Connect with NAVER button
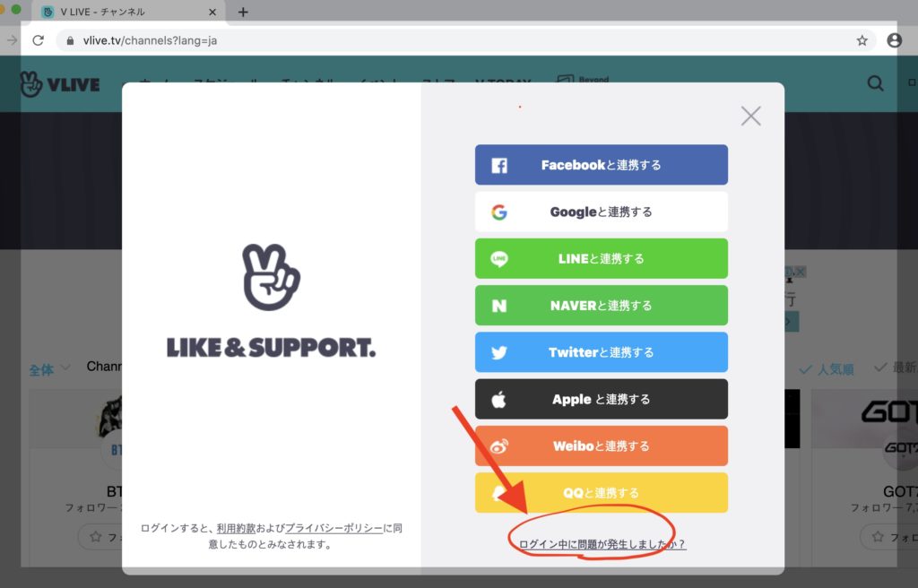 pos(602,306)
